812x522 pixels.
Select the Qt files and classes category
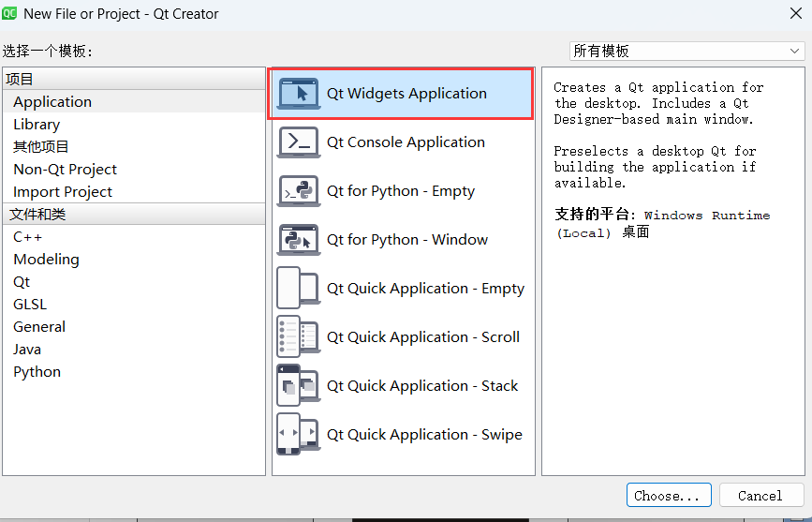(134, 282)
